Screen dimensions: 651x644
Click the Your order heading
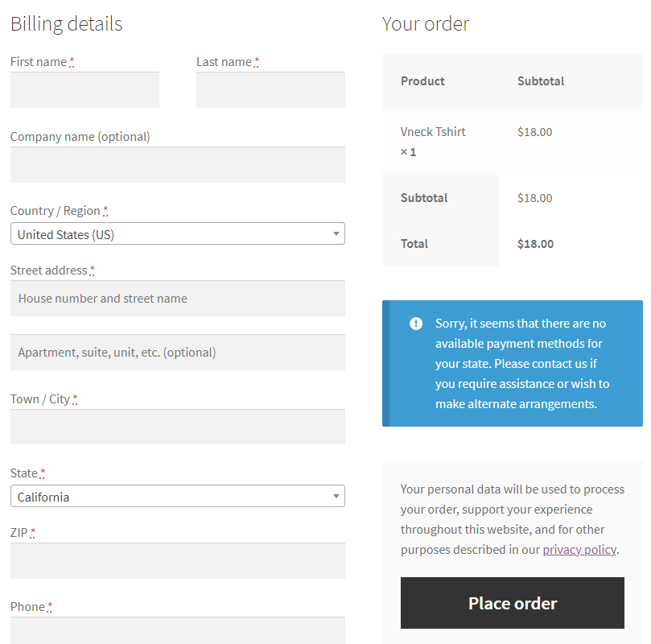tap(426, 23)
